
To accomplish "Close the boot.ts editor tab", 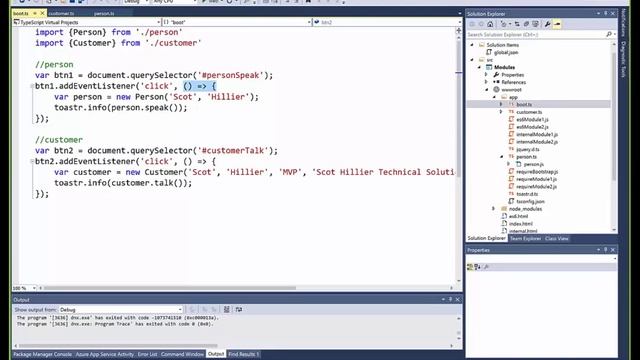I will [42, 13].
